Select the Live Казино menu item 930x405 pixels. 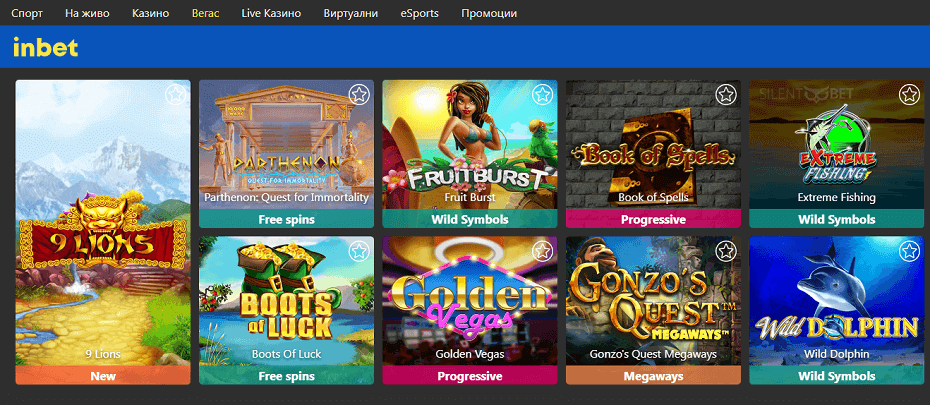pos(271,13)
